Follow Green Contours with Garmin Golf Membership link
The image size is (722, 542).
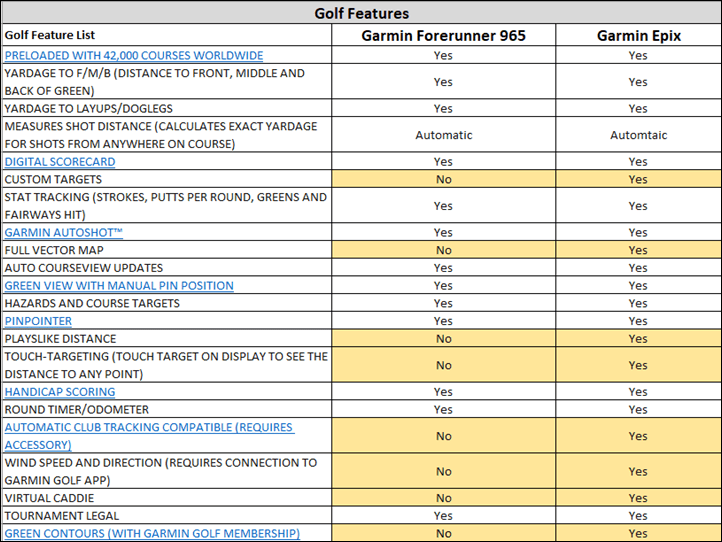click(152, 533)
